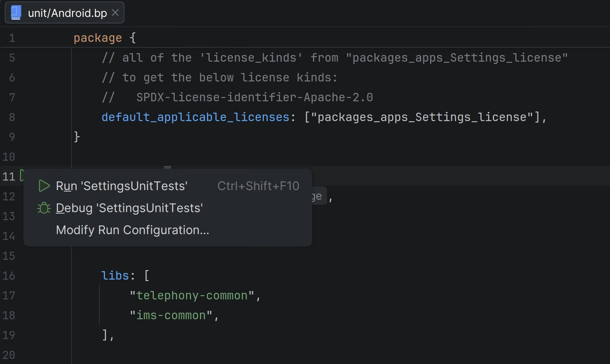Click the Android.bp file icon in tab
This screenshot has height=364, width=610.
pyautogui.click(x=16, y=13)
